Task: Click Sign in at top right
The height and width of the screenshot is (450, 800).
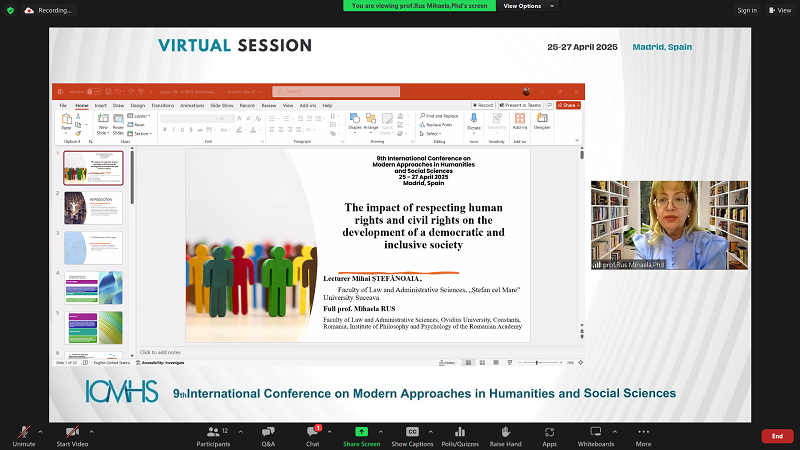Action: (746, 10)
